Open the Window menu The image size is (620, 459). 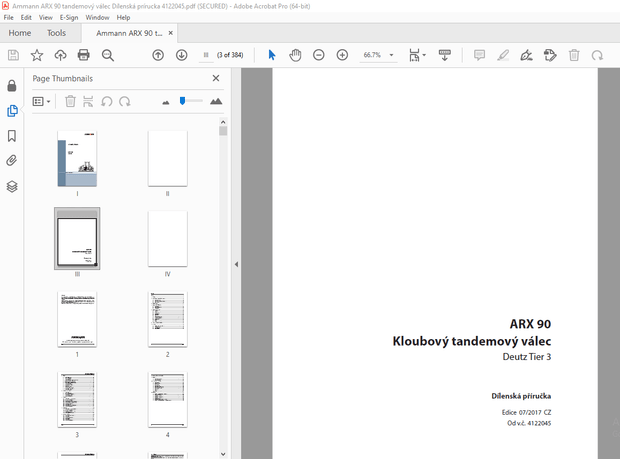click(97, 17)
